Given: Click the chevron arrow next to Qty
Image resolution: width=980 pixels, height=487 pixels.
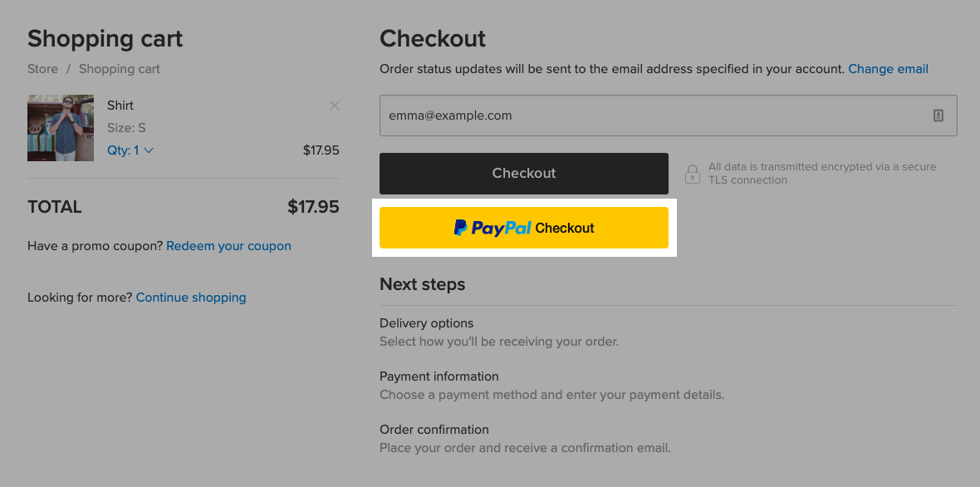Looking at the screenshot, I should click(149, 150).
